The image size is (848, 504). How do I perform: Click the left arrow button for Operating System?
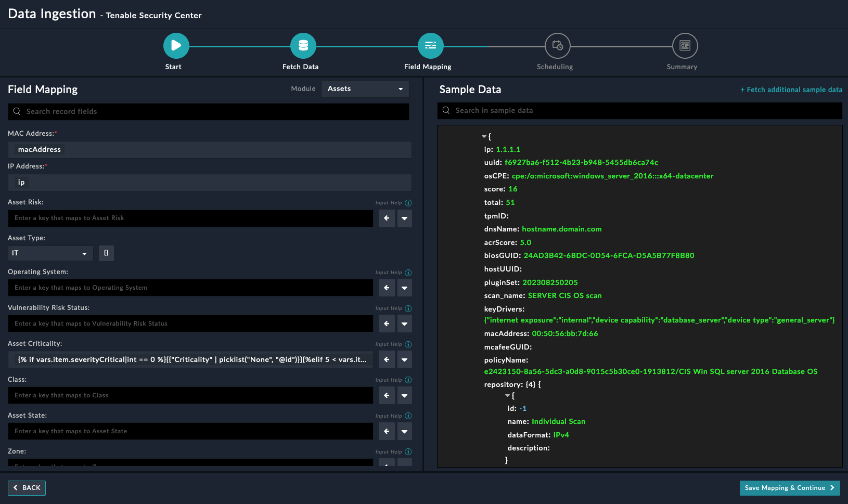pos(387,288)
